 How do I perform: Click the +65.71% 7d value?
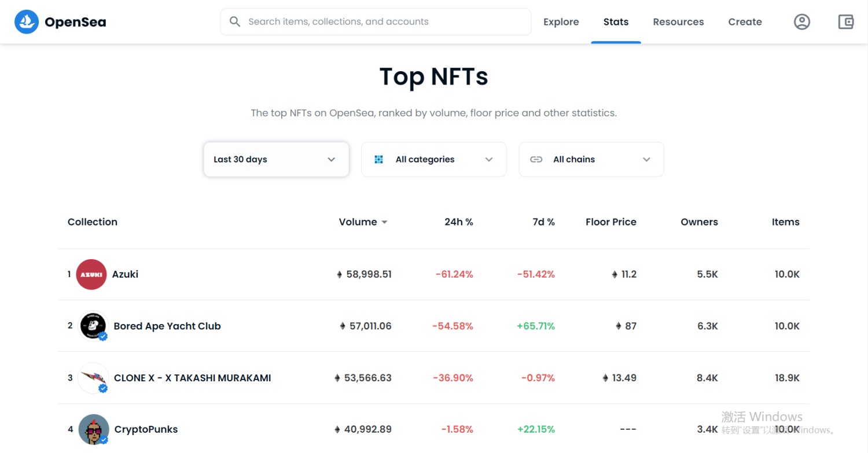[x=536, y=326]
